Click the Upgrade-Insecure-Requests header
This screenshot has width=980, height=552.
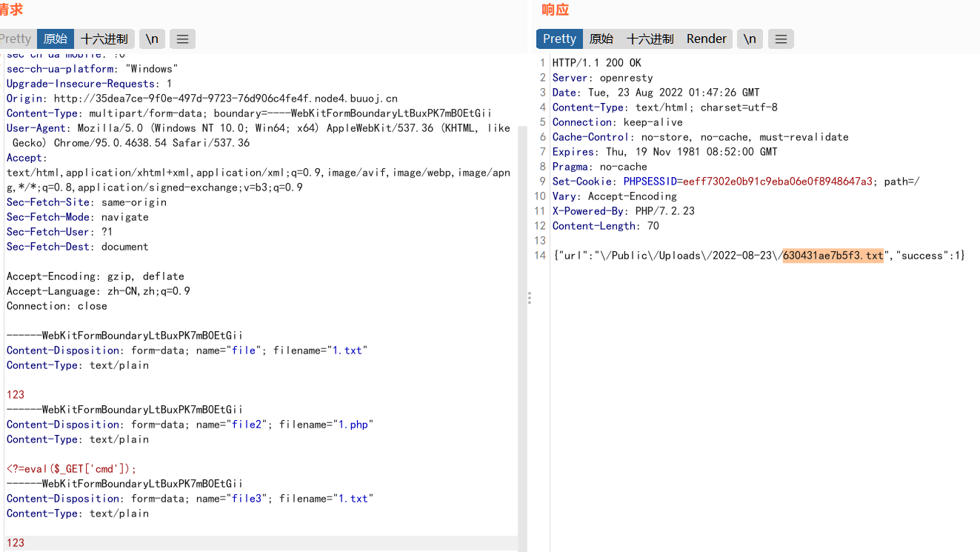[x=90, y=84]
